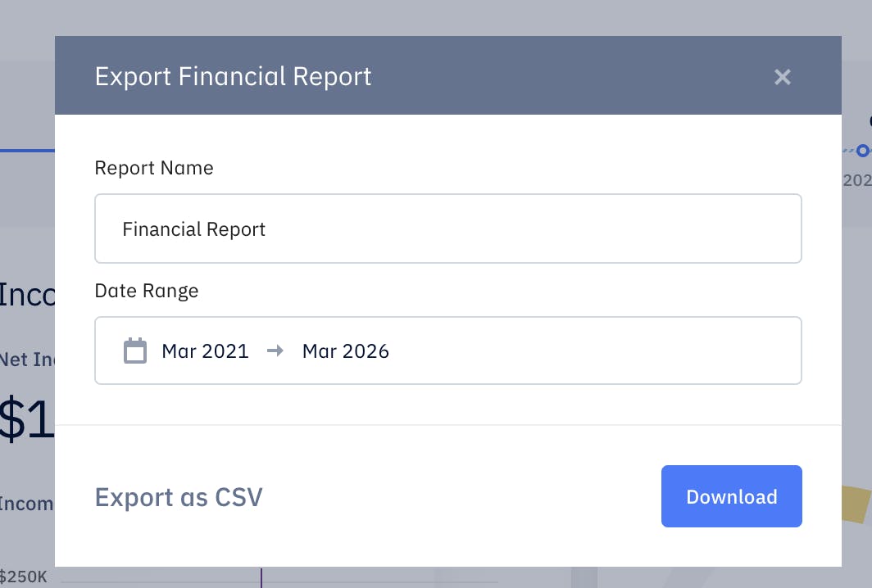The height and width of the screenshot is (588, 872).
Task: Click the partial year label under the timeline marker
Action: point(856,180)
